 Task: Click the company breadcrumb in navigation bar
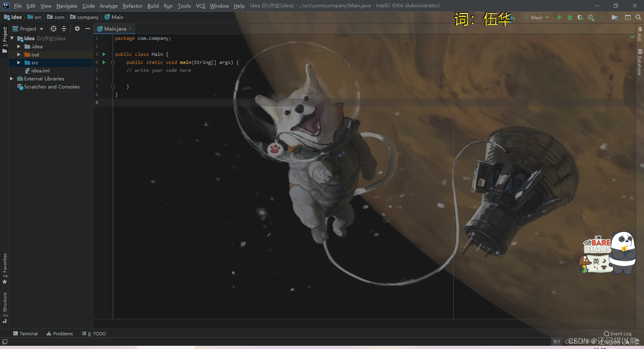pyautogui.click(x=85, y=17)
